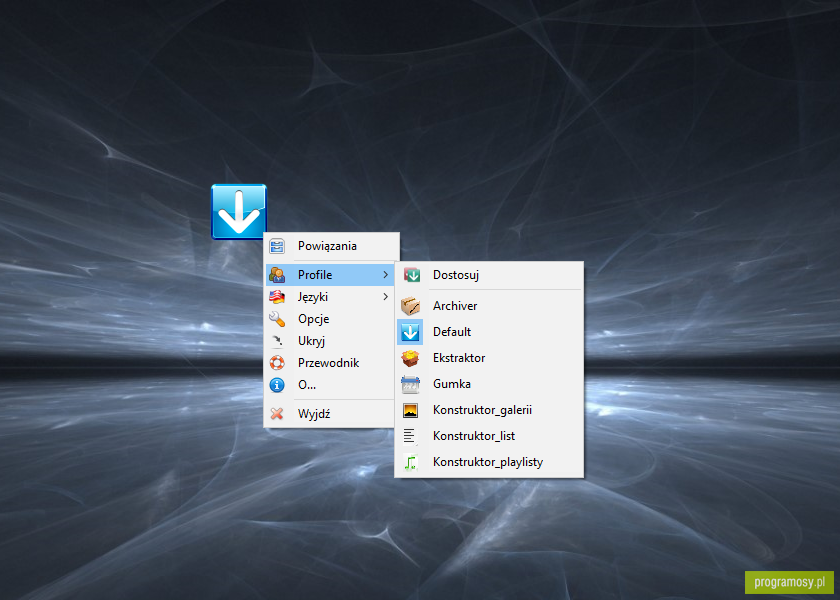Click the Opcje wrench icon
840x600 pixels.
pyautogui.click(x=277, y=319)
